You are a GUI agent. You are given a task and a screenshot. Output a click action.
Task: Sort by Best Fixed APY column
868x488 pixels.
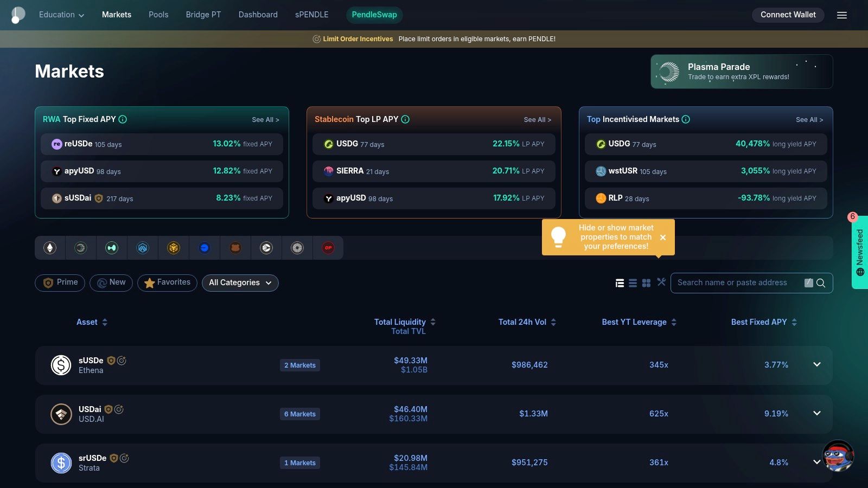(x=764, y=322)
